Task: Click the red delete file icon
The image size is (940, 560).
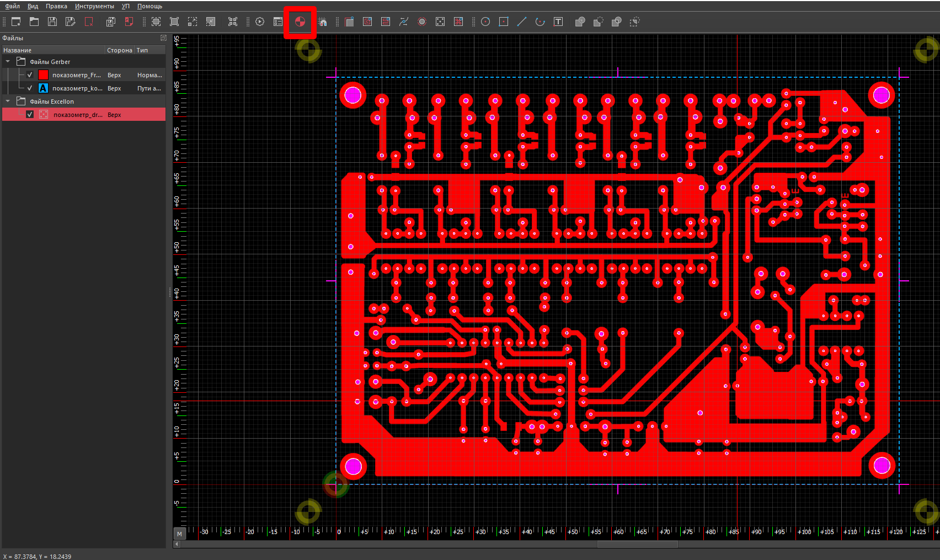Action: 89,22
